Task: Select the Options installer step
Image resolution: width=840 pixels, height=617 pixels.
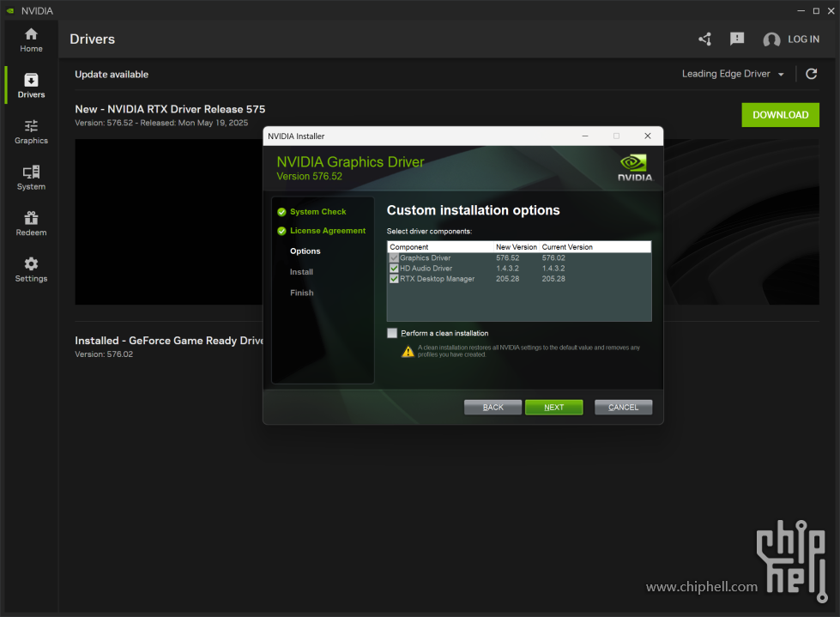Action: click(305, 251)
